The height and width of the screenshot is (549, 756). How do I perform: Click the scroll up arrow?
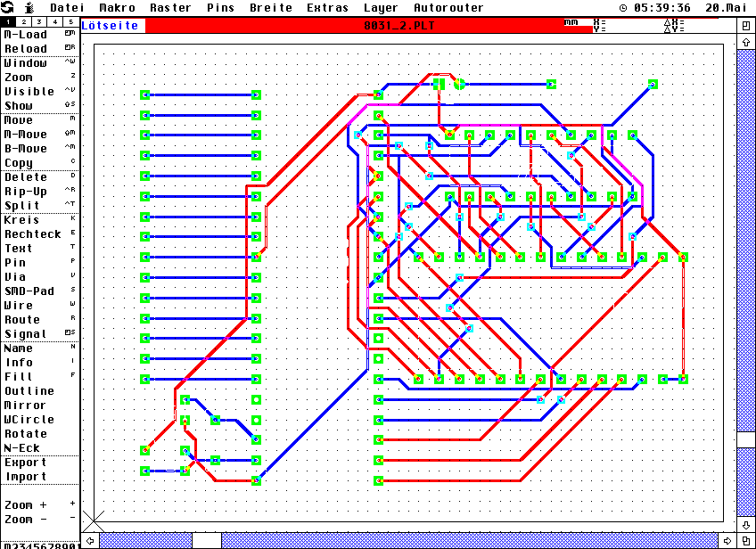point(745,42)
